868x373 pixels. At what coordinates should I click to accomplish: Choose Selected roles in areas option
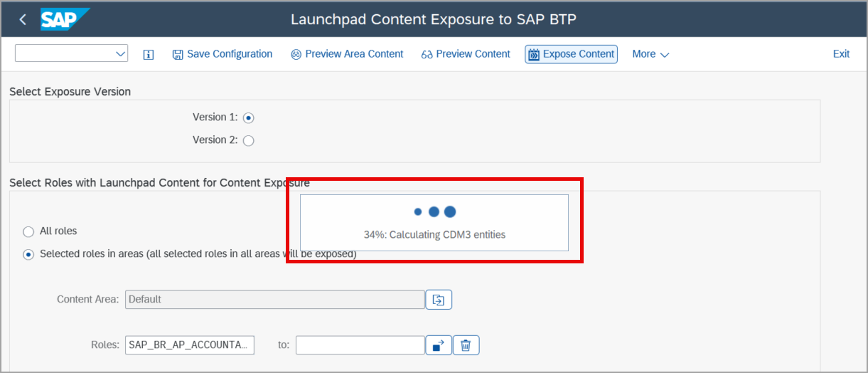pos(28,254)
